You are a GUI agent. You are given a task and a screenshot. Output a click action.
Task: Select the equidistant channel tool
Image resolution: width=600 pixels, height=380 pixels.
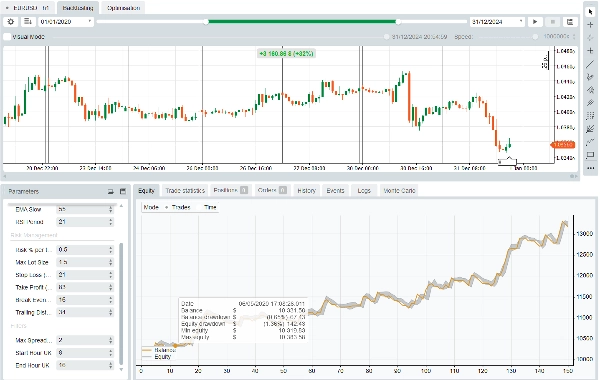(590, 103)
